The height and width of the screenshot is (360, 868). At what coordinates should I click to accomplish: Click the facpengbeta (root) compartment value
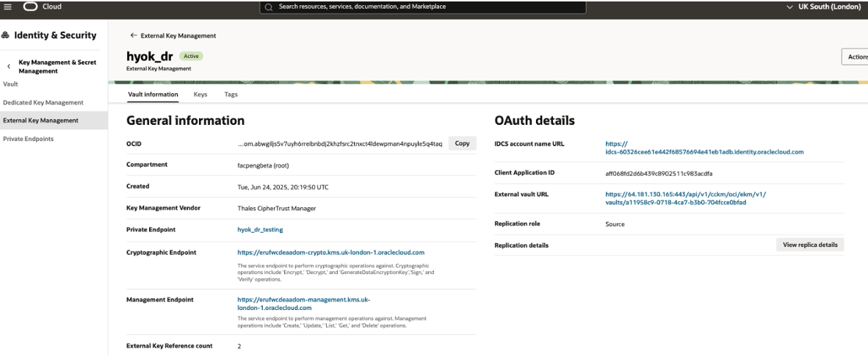[x=262, y=165]
